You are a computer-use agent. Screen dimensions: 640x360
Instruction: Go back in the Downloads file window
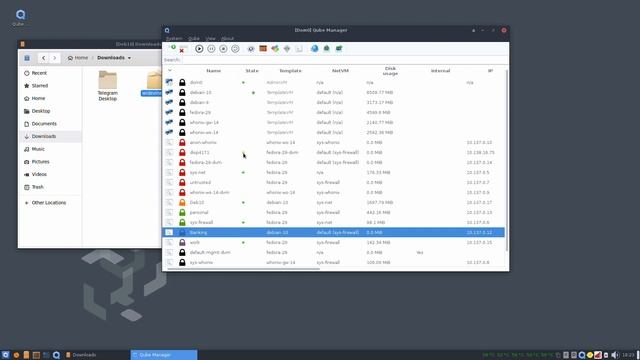click(x=43, y=58)
